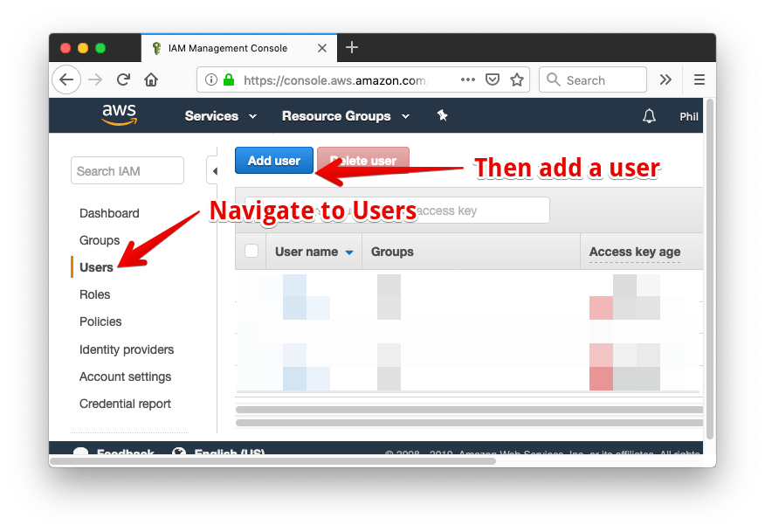The image size is (765, 532).
Task: Click the AWS pin shortcuts icon
Action: pyautogui.click(x=443, y=115)
